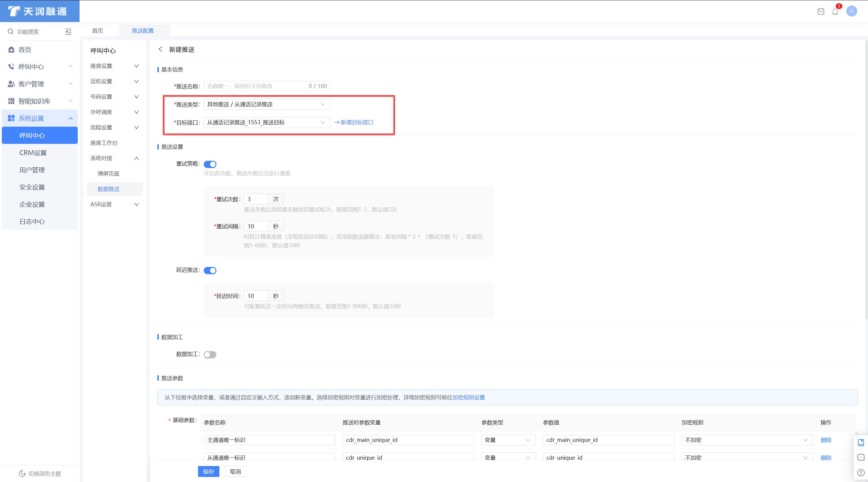Open 日志中心 in sidebar
Screen dimensions: 868x482
[x=40, y=222]
